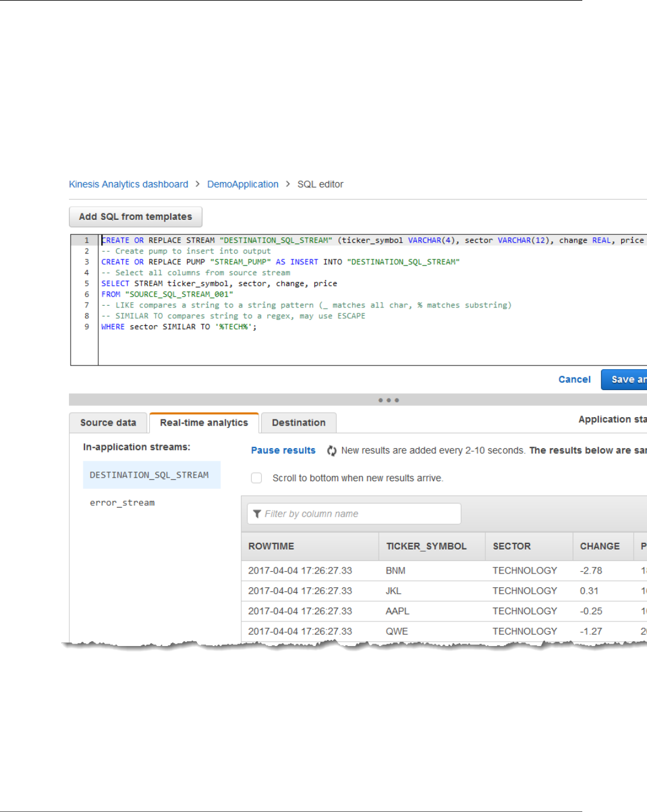
Task: Click the three-dot pane divider handle
Action: 388,400
